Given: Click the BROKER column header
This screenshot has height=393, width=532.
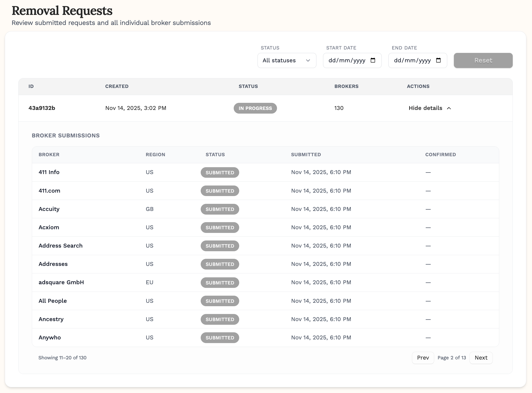Looking at the screenshot, I should tap(49, 154).
